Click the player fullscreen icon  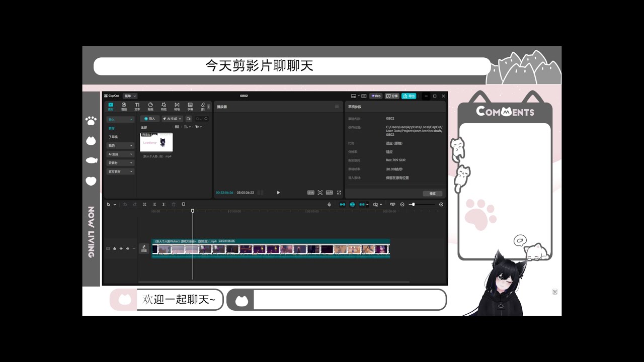(x=339, y=193)
